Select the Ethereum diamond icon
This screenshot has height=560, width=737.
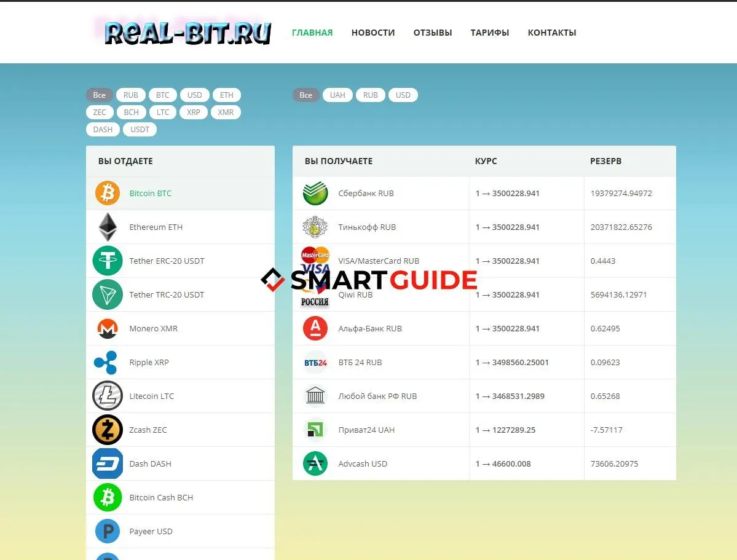coord(108,227)
